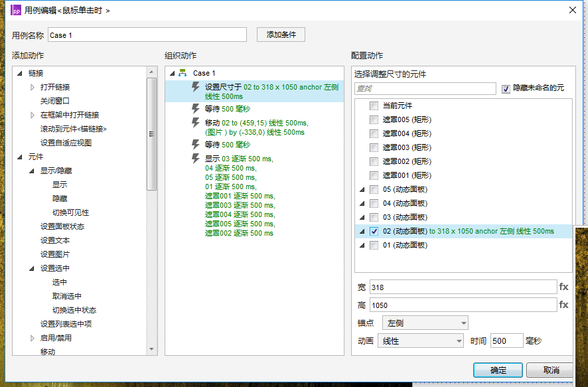Select 设置文本 action
588x387 pixels.
point(54,240)
